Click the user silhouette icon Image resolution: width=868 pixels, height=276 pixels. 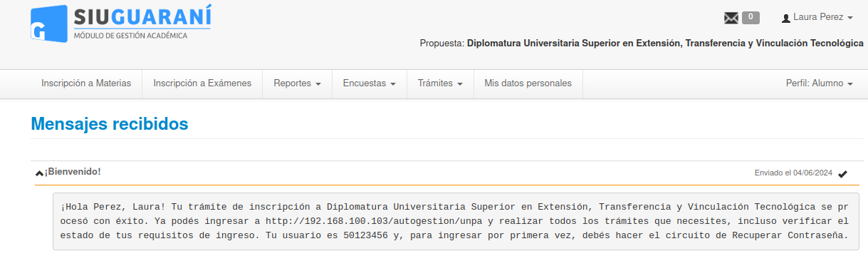tap(786, 18)
